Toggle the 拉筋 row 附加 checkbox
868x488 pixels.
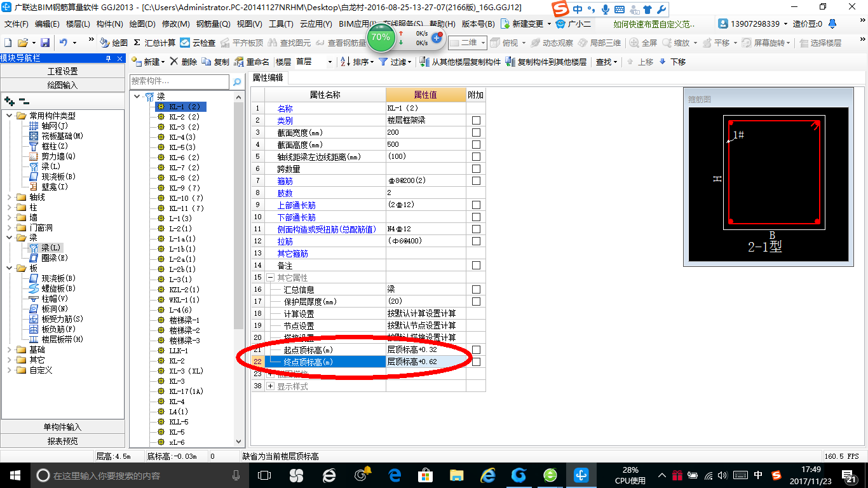(x=476, y=241)
